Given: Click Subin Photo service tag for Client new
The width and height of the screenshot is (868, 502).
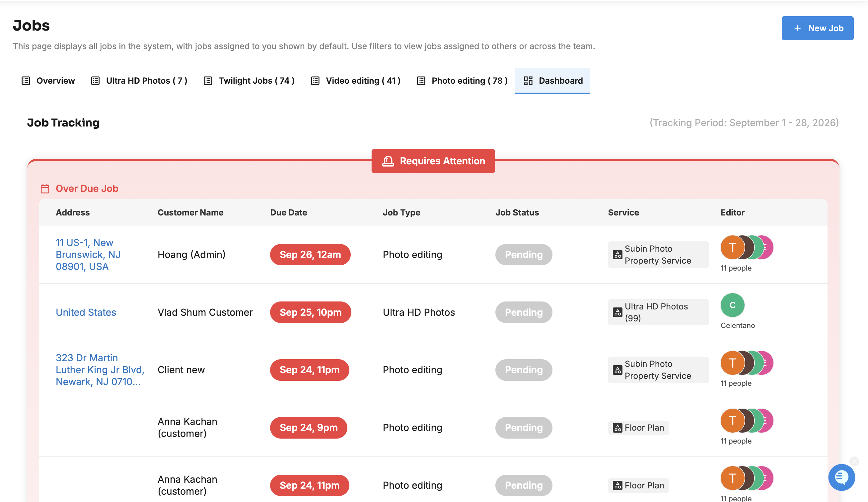Looking at the screenshot, I should pos(658,370).
